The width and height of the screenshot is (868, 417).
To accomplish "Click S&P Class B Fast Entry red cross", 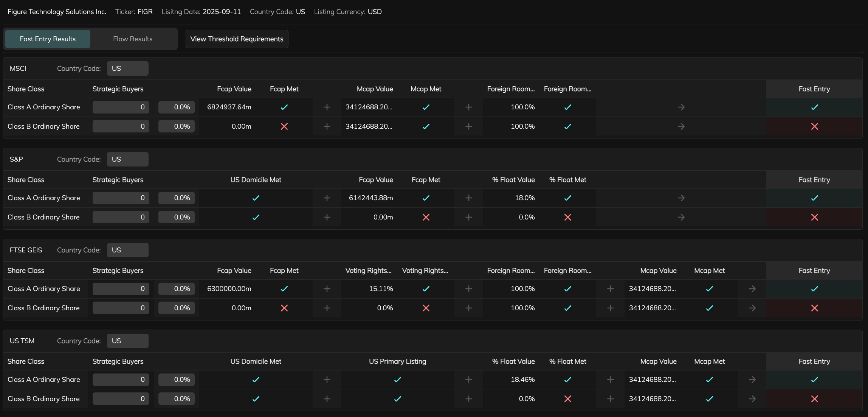I will coord(814,217).
